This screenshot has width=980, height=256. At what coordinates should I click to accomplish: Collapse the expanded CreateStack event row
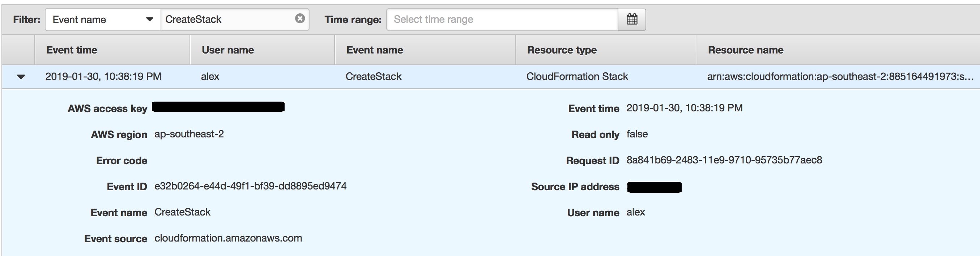click(21, 76)
